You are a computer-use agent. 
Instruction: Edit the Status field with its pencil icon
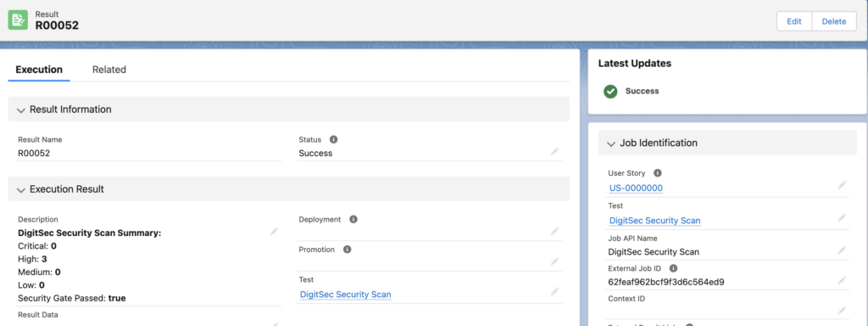(554, 151)
